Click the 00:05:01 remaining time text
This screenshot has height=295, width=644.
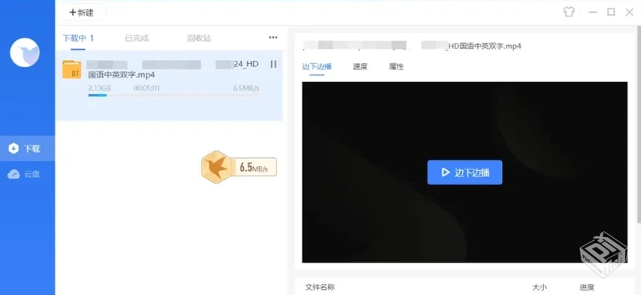(147, 88)
